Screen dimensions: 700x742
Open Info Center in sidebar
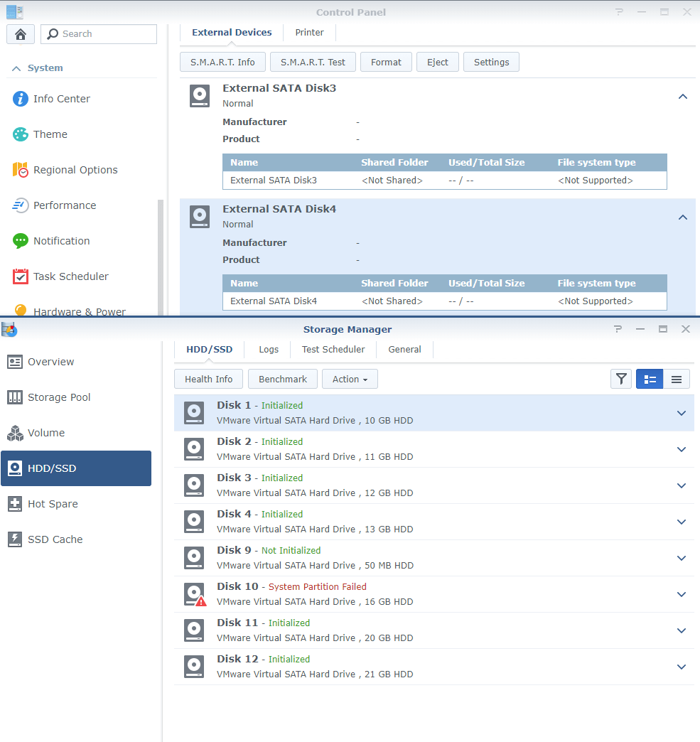61,99
